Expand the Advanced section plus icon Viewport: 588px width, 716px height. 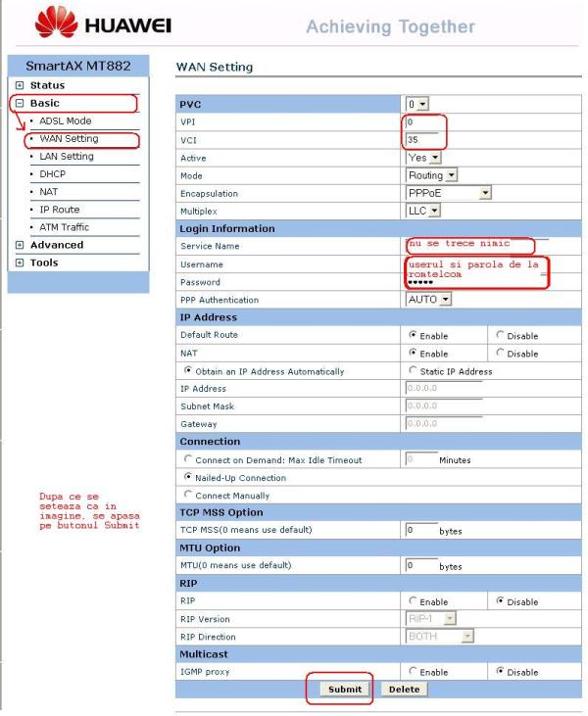click(20, 245)
